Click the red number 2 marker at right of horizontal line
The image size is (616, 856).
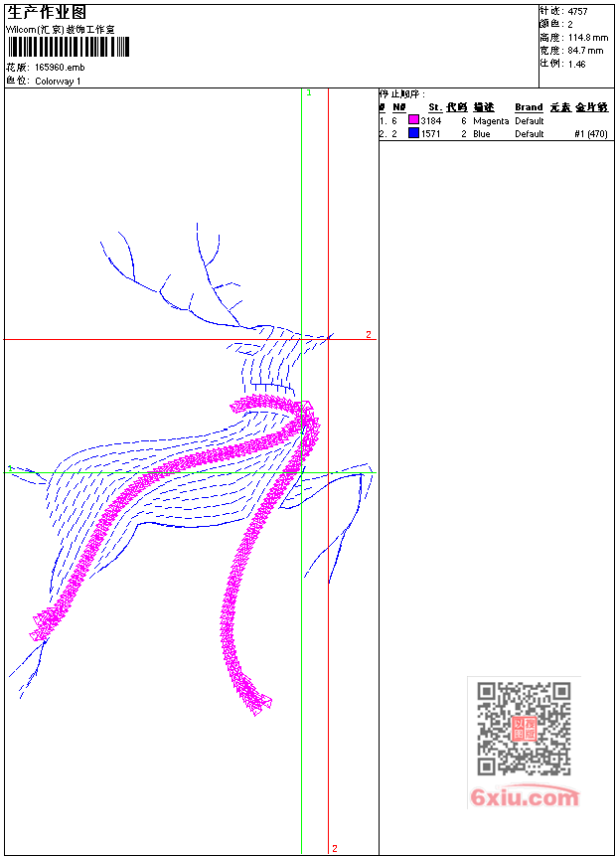(369, 334)
